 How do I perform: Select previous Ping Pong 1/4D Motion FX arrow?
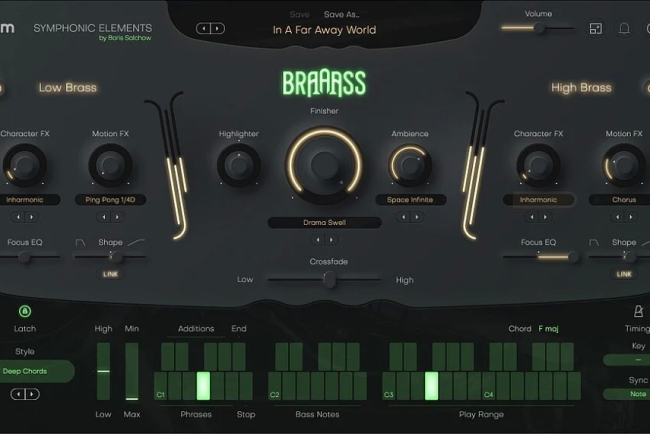(x=104, y=217)
